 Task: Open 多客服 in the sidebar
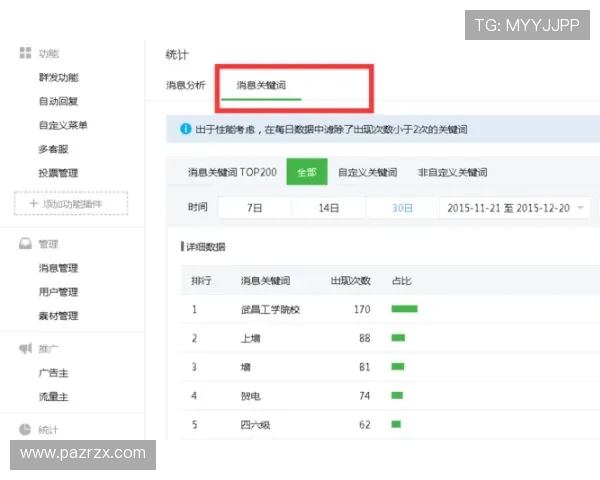click(54, 149)
